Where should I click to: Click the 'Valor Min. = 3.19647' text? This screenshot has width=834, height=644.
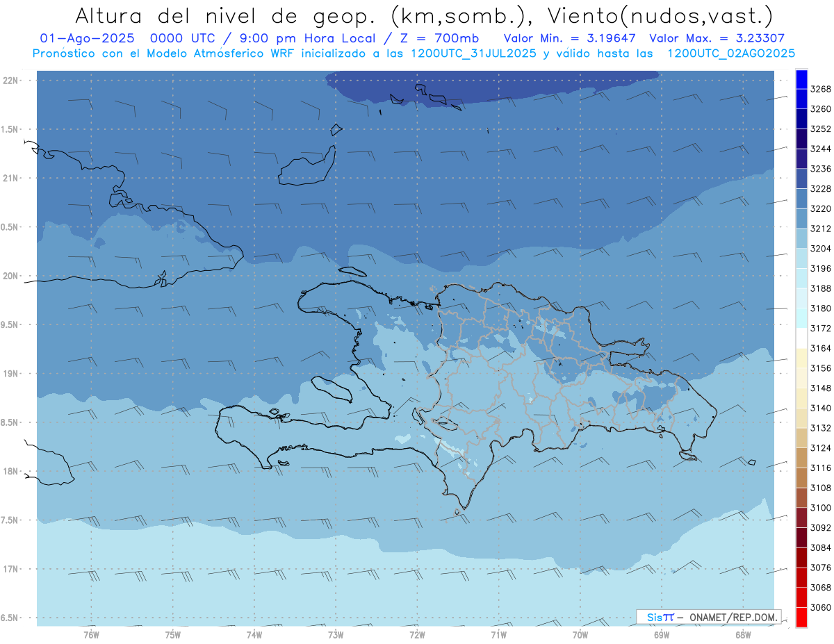569,38
